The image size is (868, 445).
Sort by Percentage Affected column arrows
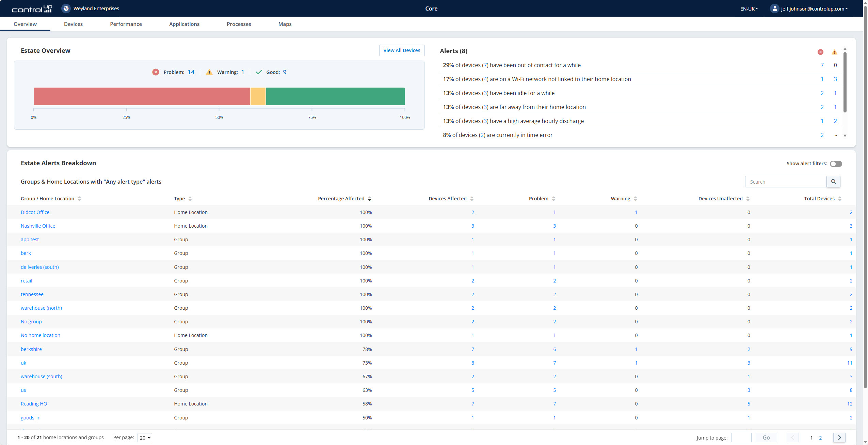click(x=369, y=199)
